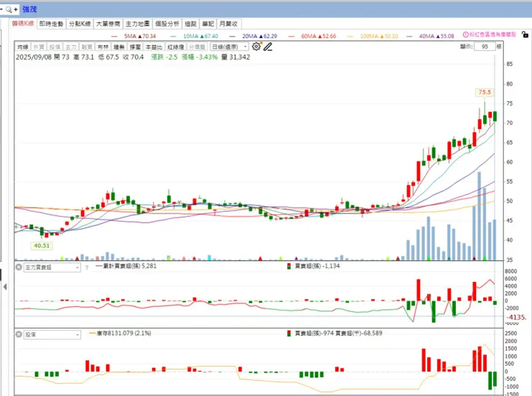The image size is (532, 396).
Task: Click the 買賣超(張) -1,134 legend
Action: coord(313,266)
